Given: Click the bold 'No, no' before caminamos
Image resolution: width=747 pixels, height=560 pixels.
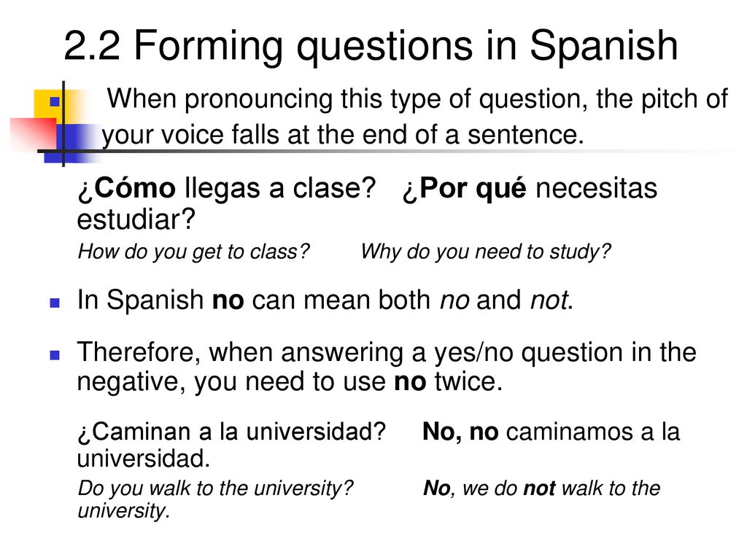Looking at the screenshot, I should pyautogui.click(x=460, y=432).
